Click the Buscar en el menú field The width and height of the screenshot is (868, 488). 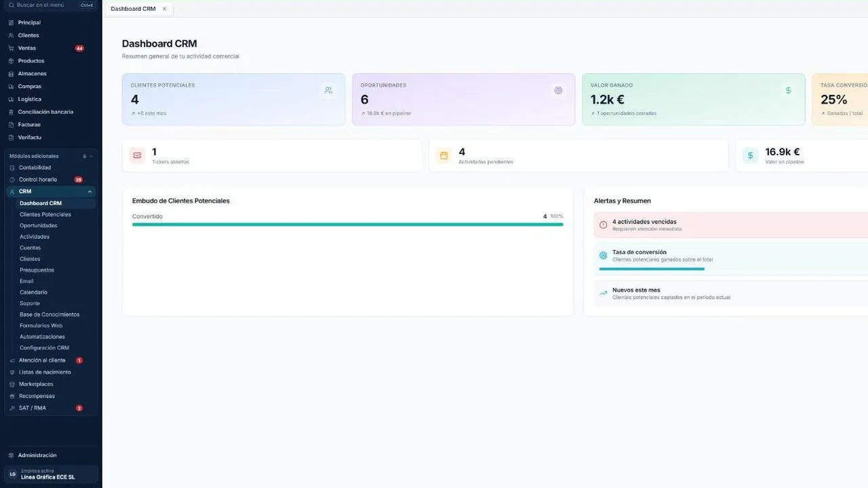coord(51,5)
